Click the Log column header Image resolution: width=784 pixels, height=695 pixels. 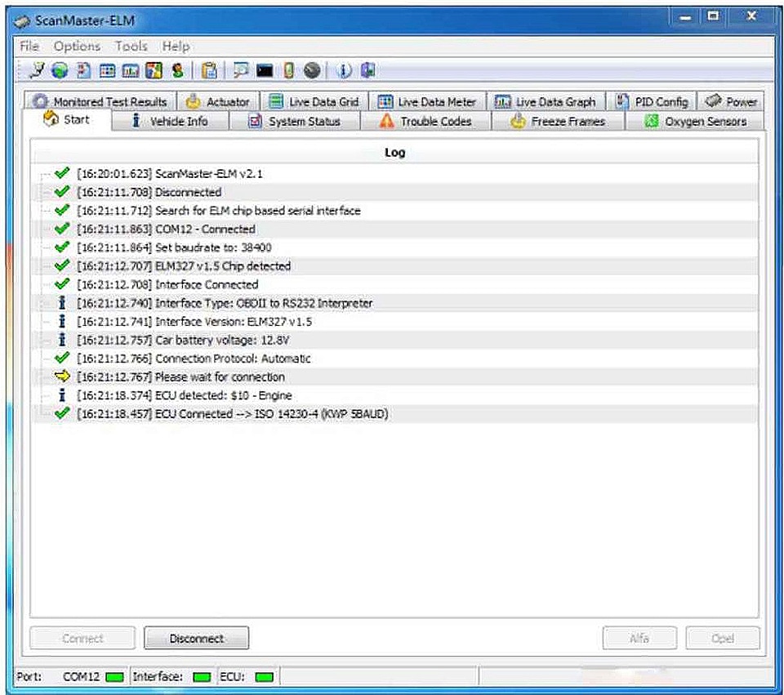tap(394, 152)
